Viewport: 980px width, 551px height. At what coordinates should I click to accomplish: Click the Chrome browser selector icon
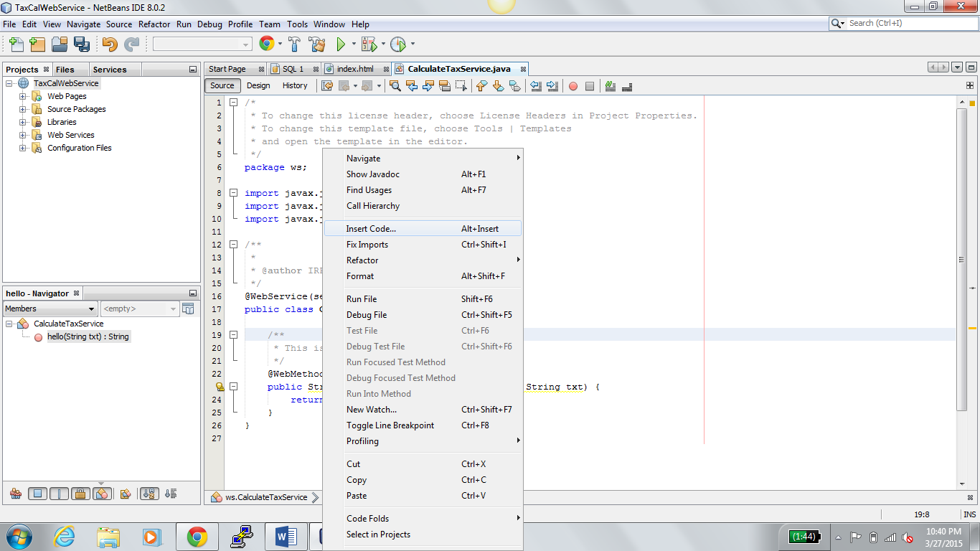point(266,44)
